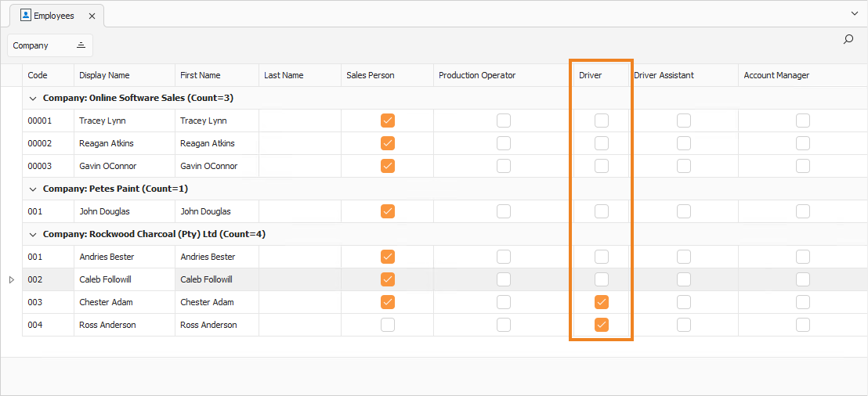This screenshot has width=868, height=396.
Task: Click the Employees tab person icon
Action: coord(26,16)
